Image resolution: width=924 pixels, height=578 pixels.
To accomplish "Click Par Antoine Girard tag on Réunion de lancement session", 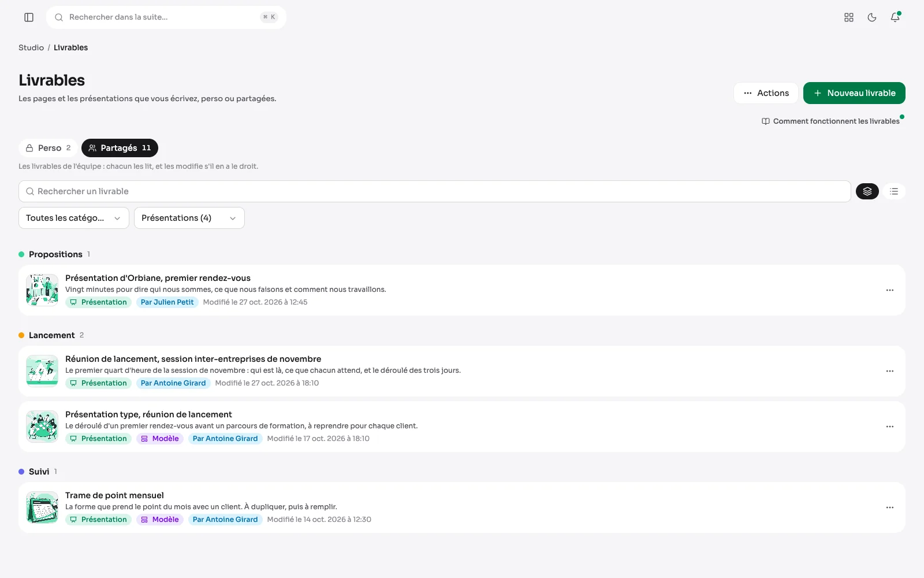I will click(x=173, y=383).
